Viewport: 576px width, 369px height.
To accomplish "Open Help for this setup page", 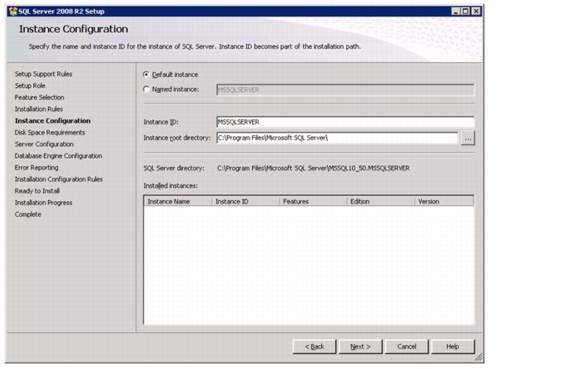I will (x=453, y=347).
